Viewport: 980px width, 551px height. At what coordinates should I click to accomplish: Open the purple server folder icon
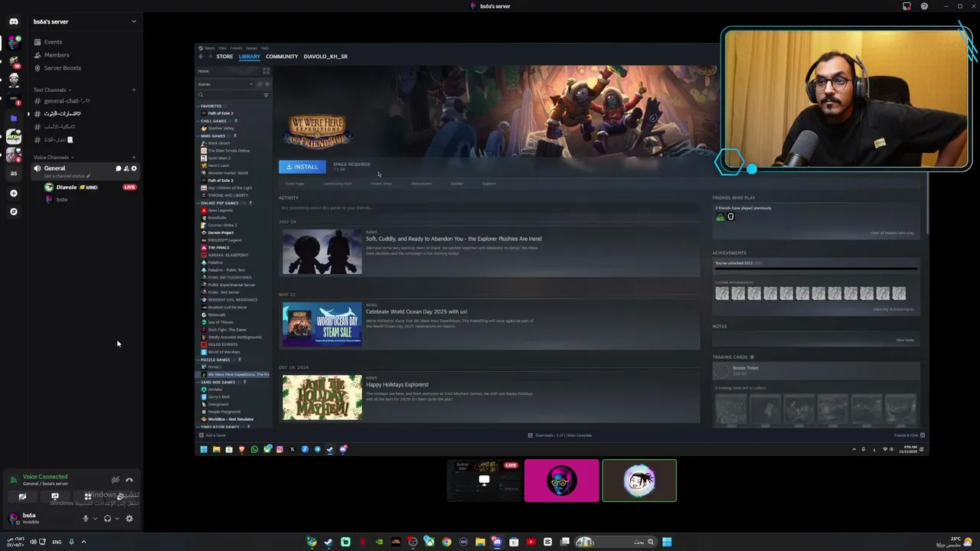14,119
